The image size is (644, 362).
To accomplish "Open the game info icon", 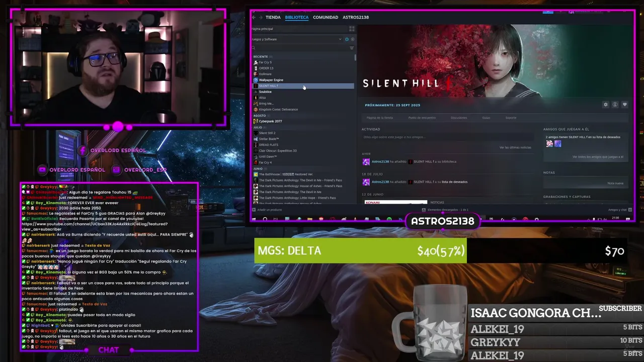I will point(615,105).
